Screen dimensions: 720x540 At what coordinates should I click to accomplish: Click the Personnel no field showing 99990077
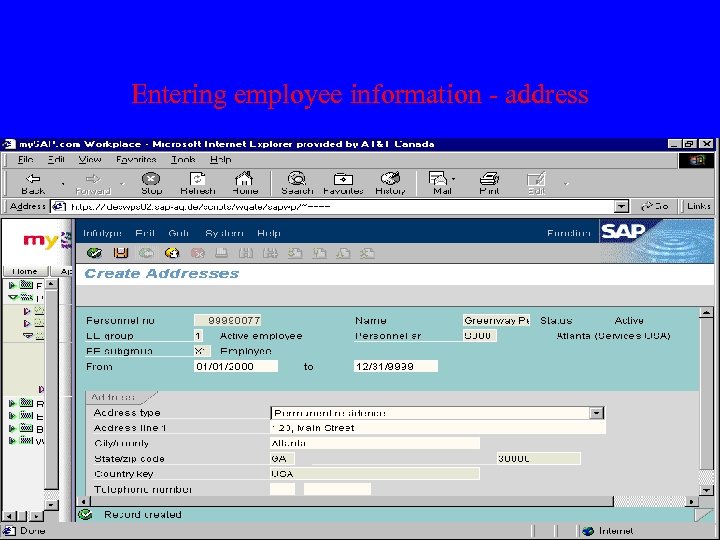228,320
